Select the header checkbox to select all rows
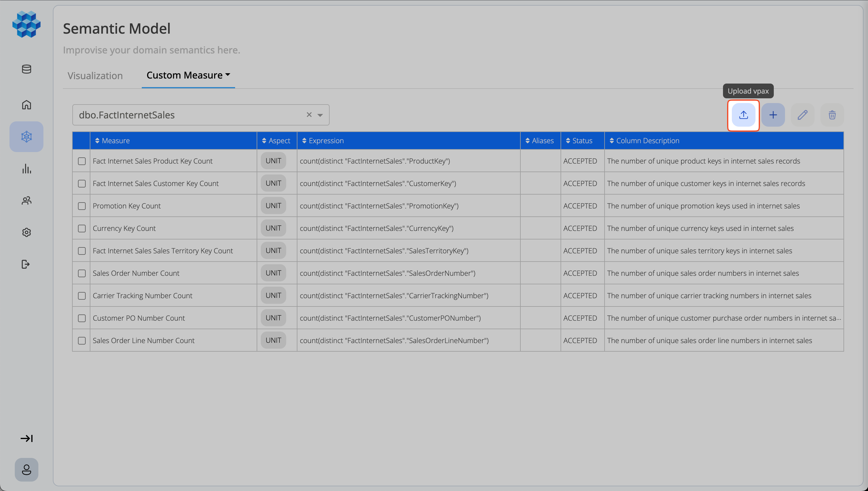This screenshot has height=491, width=868. (x=81, y=141)
